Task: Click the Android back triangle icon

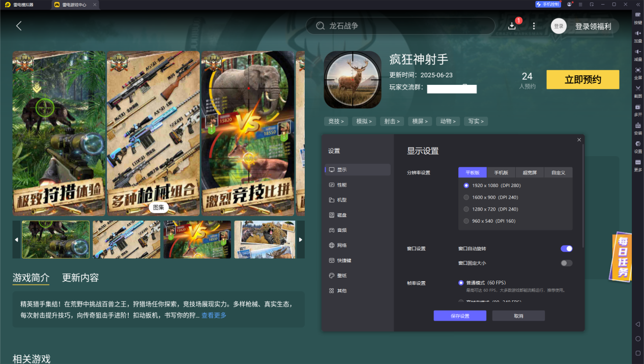Action: coord(638,324)
